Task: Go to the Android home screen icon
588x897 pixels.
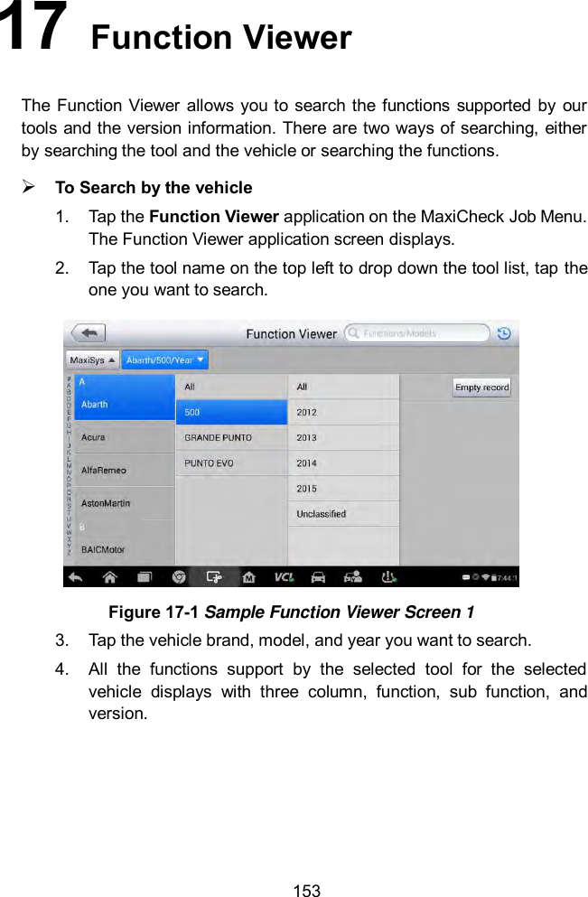Action: [109, 577]
